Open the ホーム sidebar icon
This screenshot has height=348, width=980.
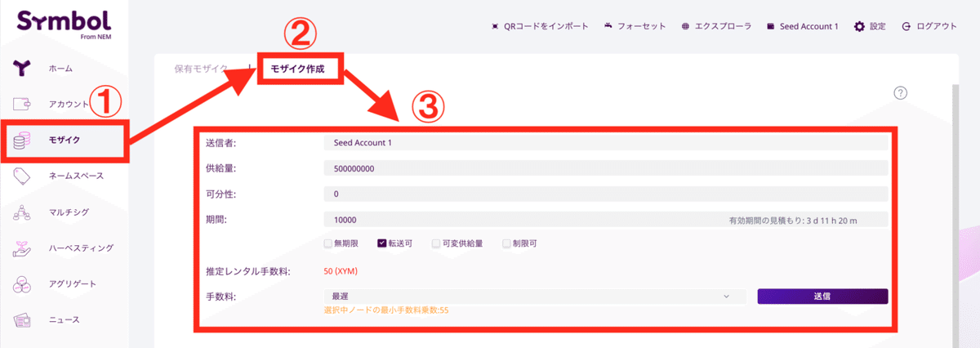pos(23,69)
